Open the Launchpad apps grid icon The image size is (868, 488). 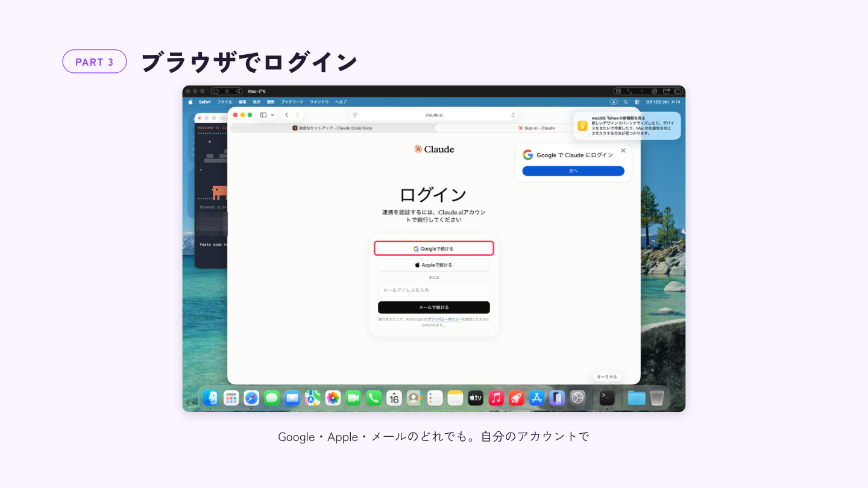pos(231,398)
